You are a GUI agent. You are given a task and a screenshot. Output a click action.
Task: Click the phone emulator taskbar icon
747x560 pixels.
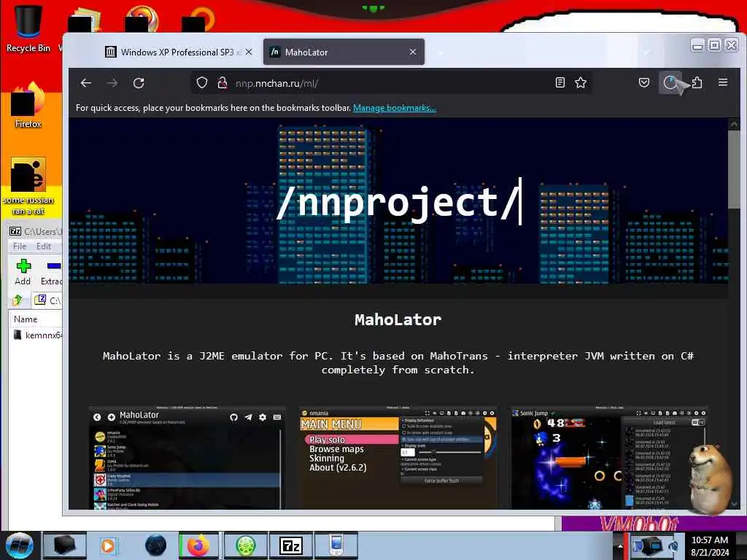(336, 545)
